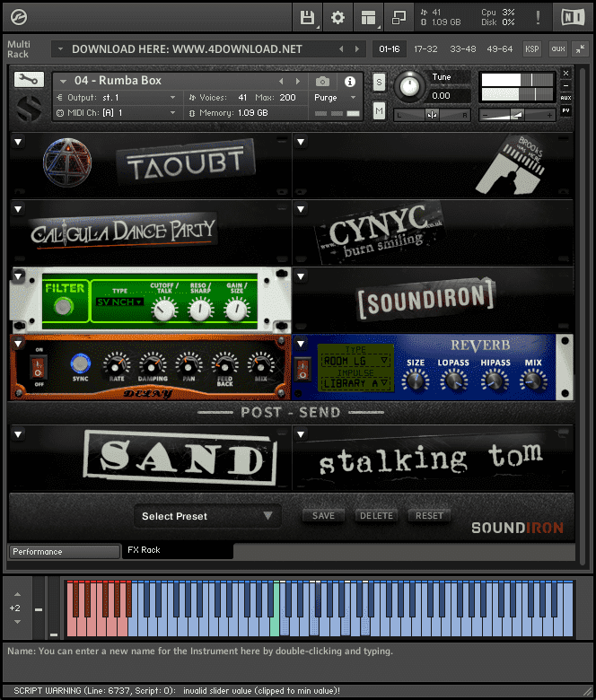Expand the TAOUBT FX slot menu

18,142
